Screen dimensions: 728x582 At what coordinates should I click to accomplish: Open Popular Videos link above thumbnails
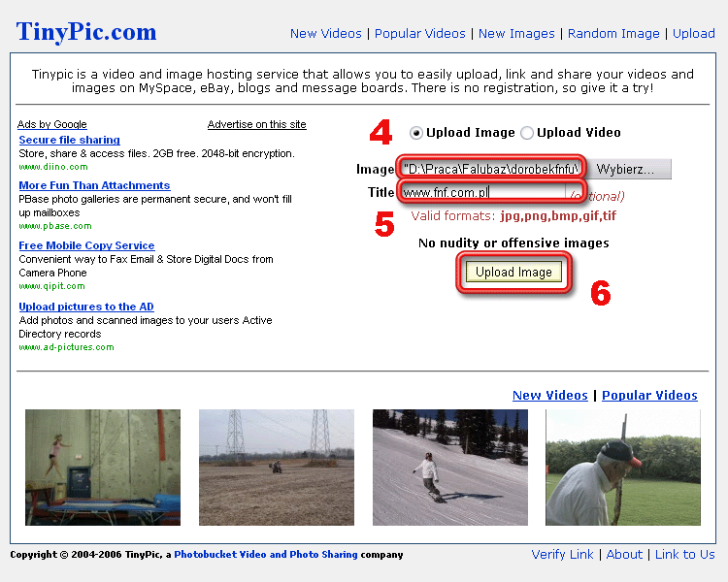649,396
